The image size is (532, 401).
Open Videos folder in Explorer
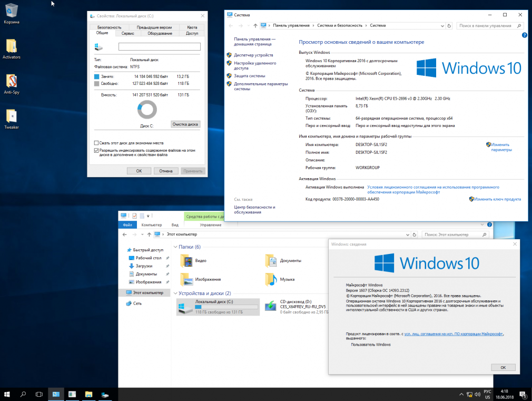pyautogui.click(x=193, y=261)
